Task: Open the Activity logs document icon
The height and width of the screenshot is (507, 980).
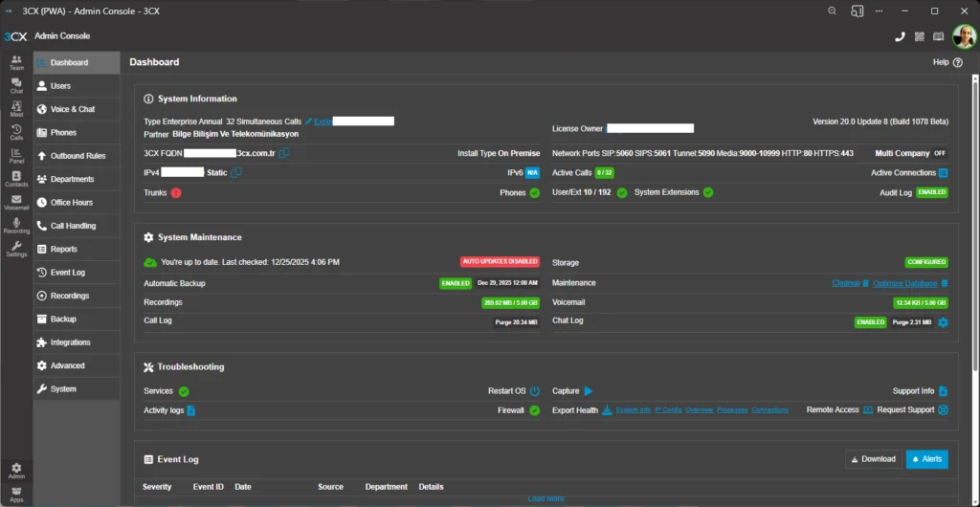Action: [191, 410]
